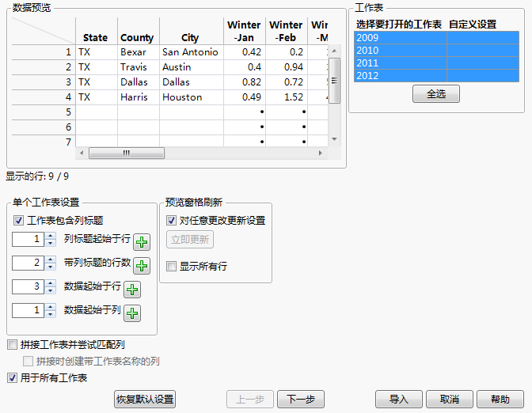Uncheck the 用于所有工作表 checkbox
This screenshot has width=532, height=413.
[12, 377]
